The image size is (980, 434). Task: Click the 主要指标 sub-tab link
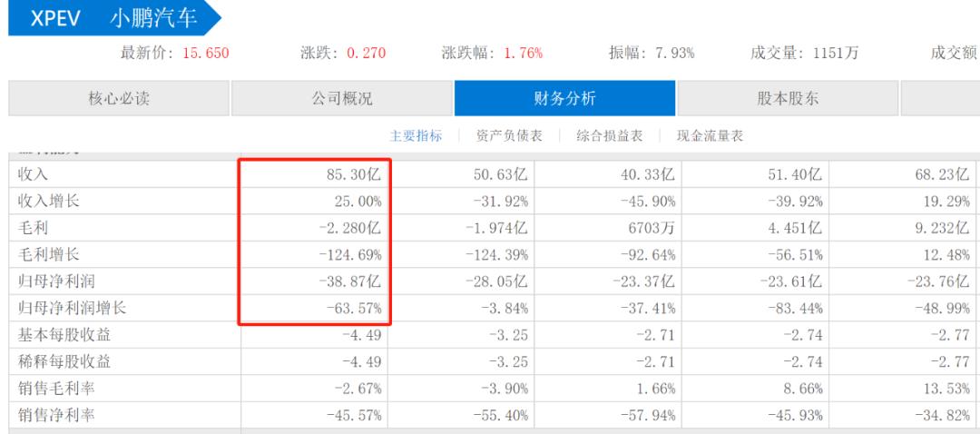416,136
